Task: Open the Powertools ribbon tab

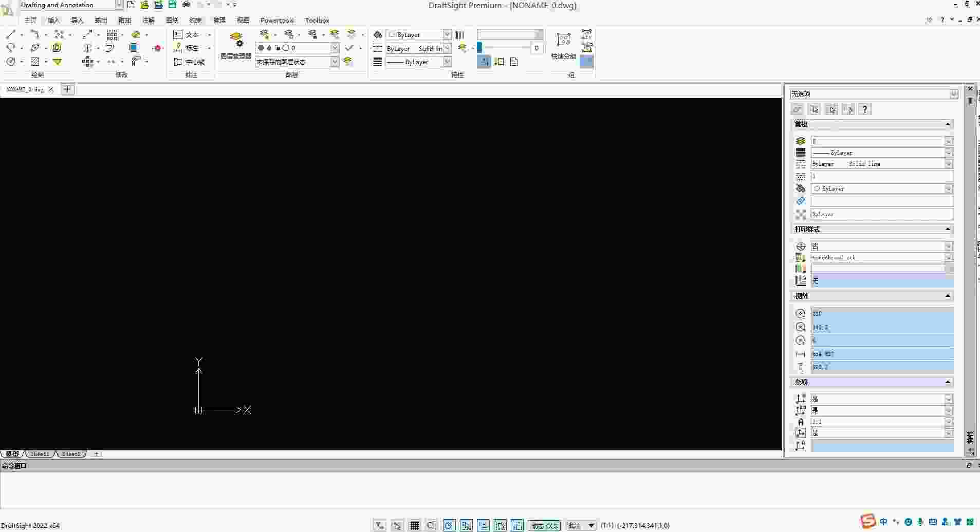Action: pos(277,21)
